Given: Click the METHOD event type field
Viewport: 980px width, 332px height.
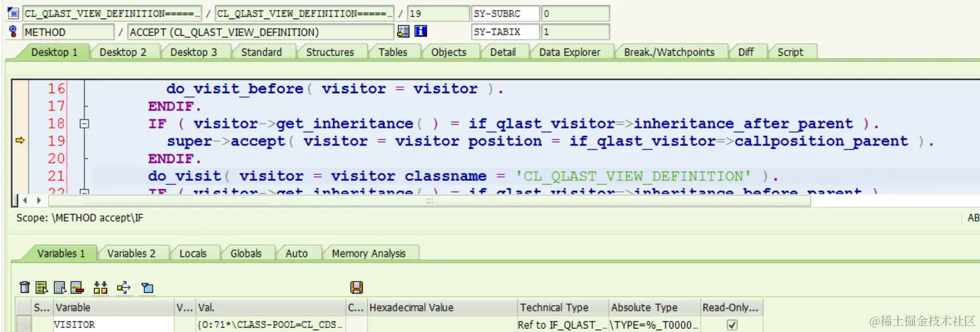Looking at the screenshot, I should point(68,31).
